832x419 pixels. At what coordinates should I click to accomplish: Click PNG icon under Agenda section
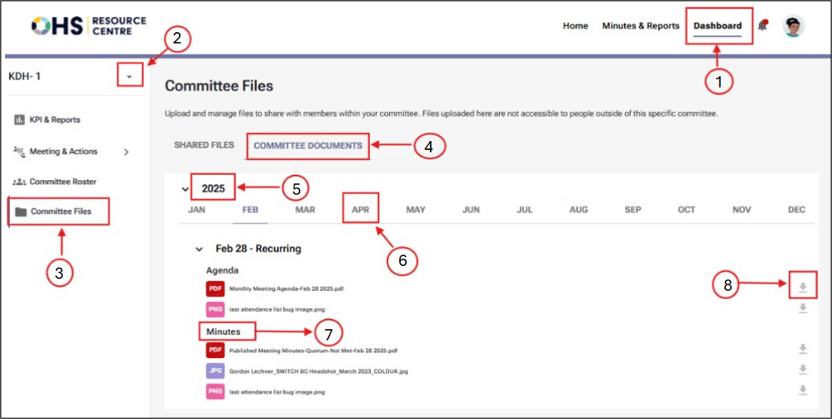point(214,309)
